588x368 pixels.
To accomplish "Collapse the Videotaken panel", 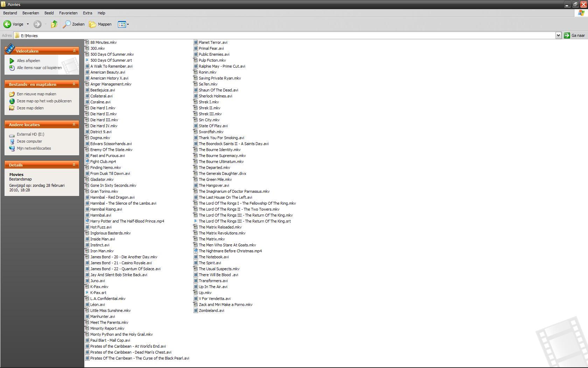I will (74, 51).
